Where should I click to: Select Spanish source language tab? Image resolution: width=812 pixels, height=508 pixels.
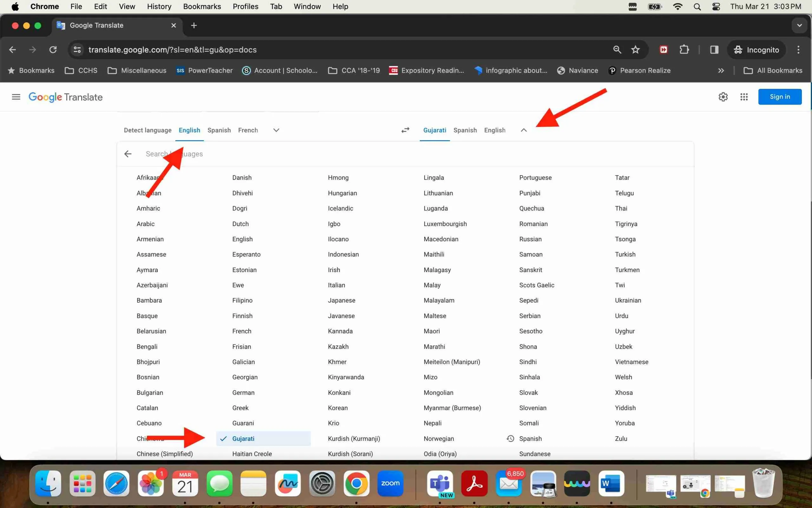coord(219,130)
